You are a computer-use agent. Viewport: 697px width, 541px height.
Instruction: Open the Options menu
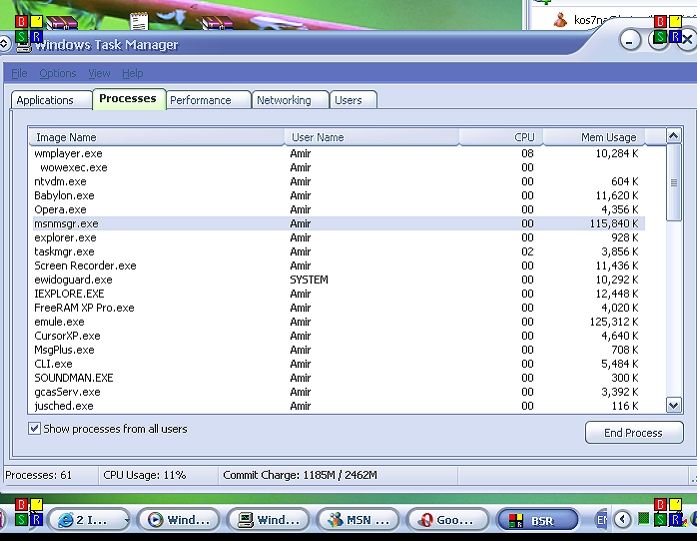point(57,73)
